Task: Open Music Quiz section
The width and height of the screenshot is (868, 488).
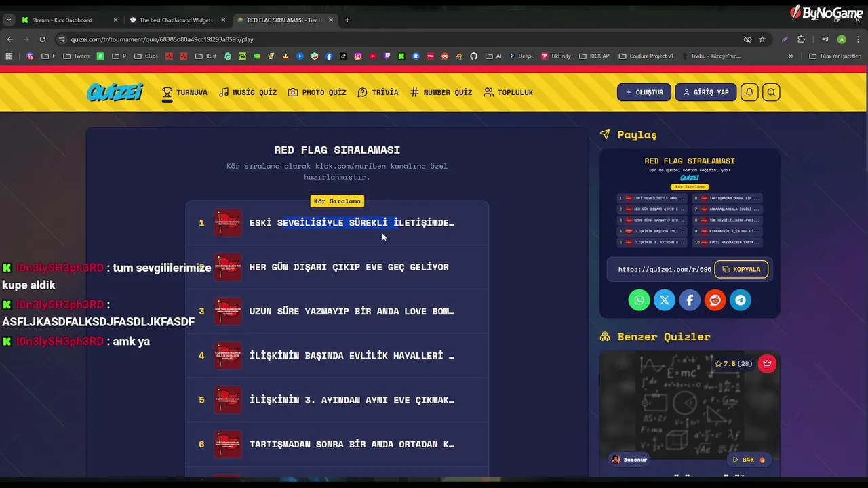Action: 248,92
